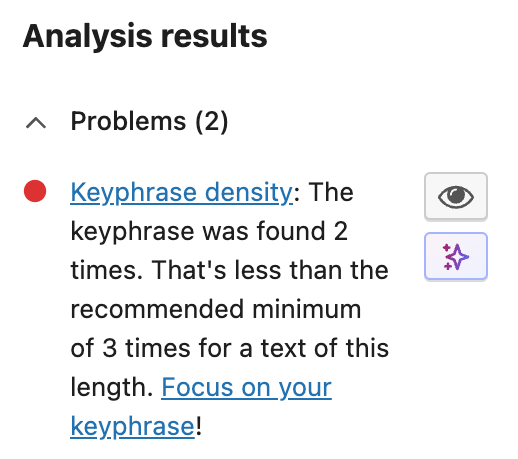The height and width of the screenshot is (459, 518).
Task: Open the Keyphrase density help link
Action: click(182, 192)
